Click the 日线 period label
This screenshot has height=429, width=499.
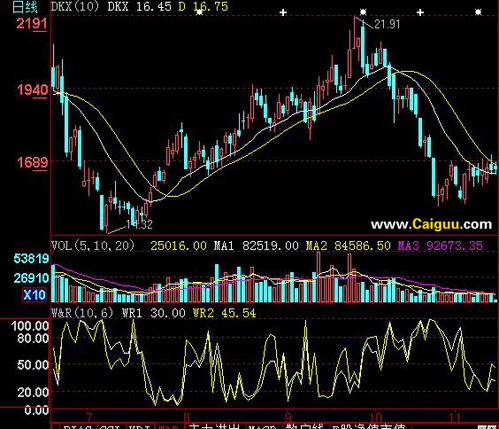coord(25,7)
